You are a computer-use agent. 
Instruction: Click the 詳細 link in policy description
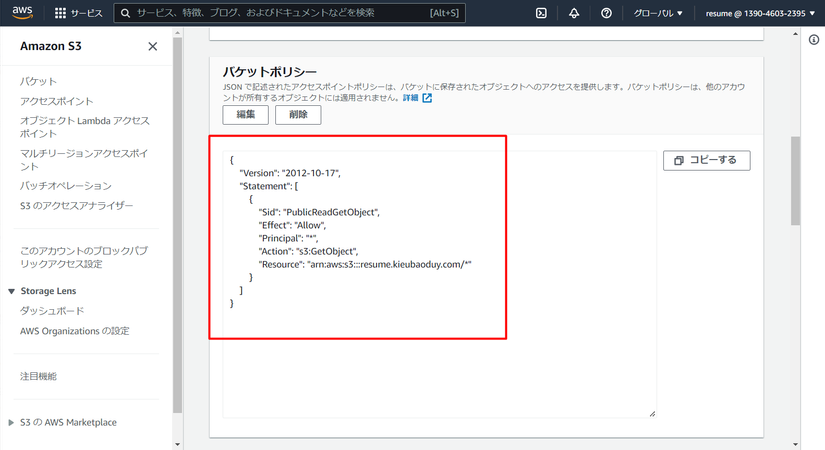410,98
